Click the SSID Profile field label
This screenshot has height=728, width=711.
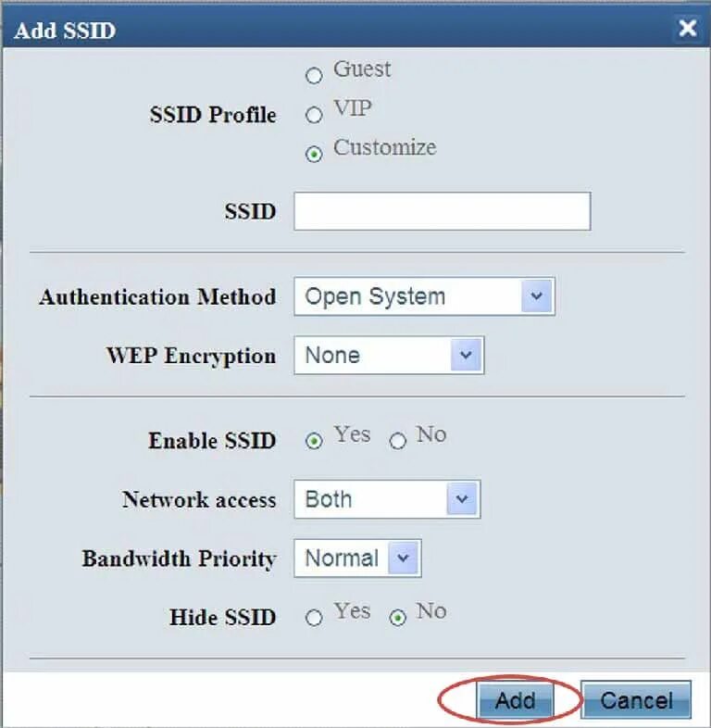(x=213, y=115)
